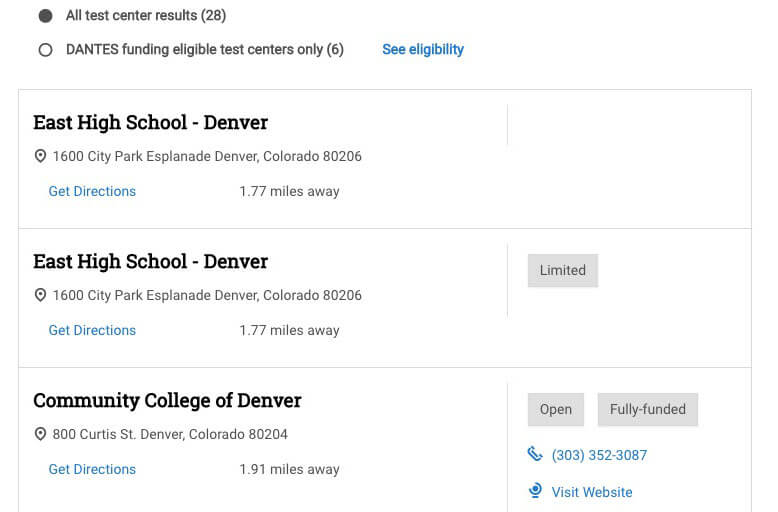Click the globe icon beside Visit Website
Screen dimensions: 778x512
(535, 491)
